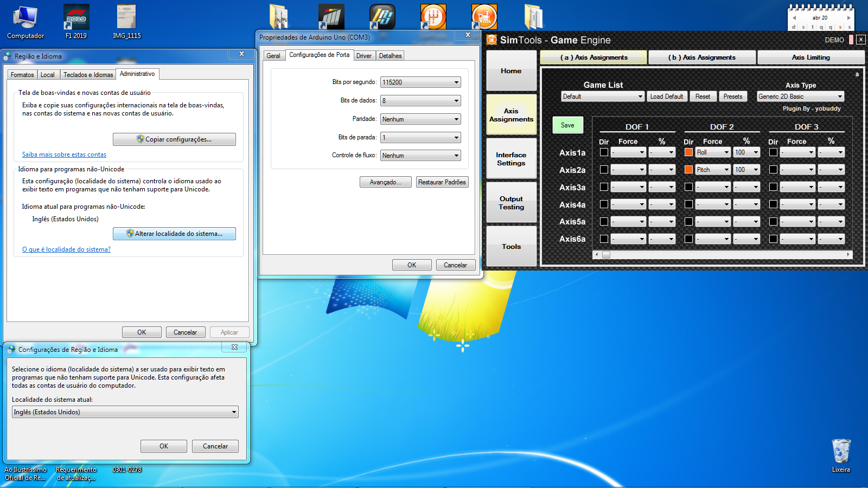Click the Copiar configurações button

[174, 139]
